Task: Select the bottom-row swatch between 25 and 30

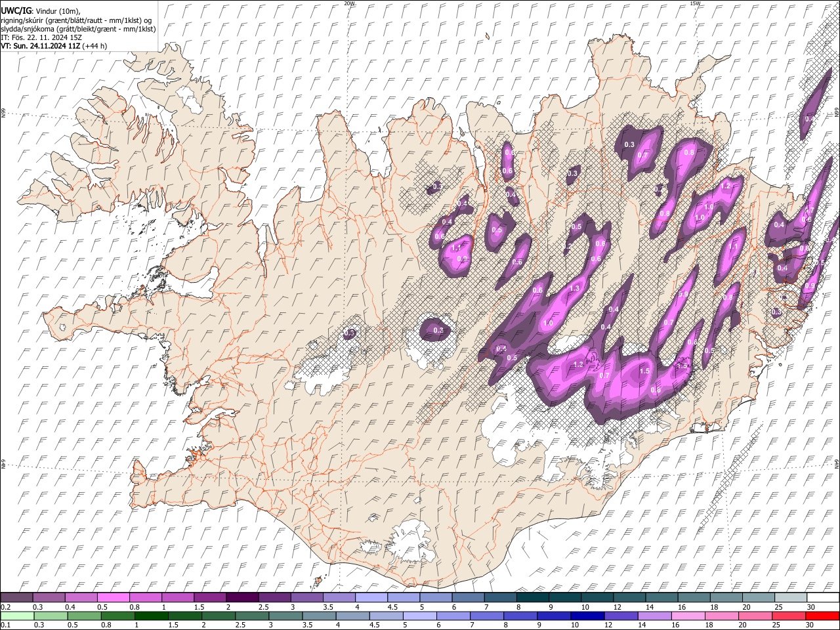Action: coord(788,616)
